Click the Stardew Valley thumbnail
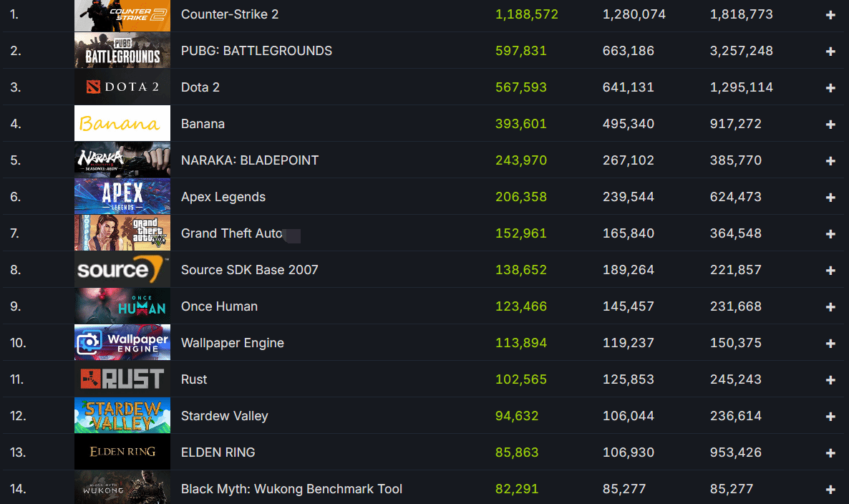 click(122, 415)
